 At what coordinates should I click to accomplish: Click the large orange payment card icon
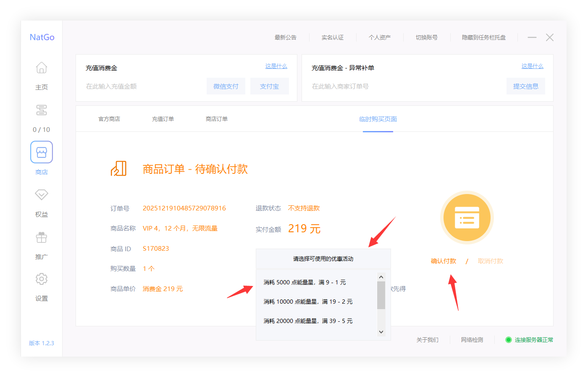(x=467, y=217)
